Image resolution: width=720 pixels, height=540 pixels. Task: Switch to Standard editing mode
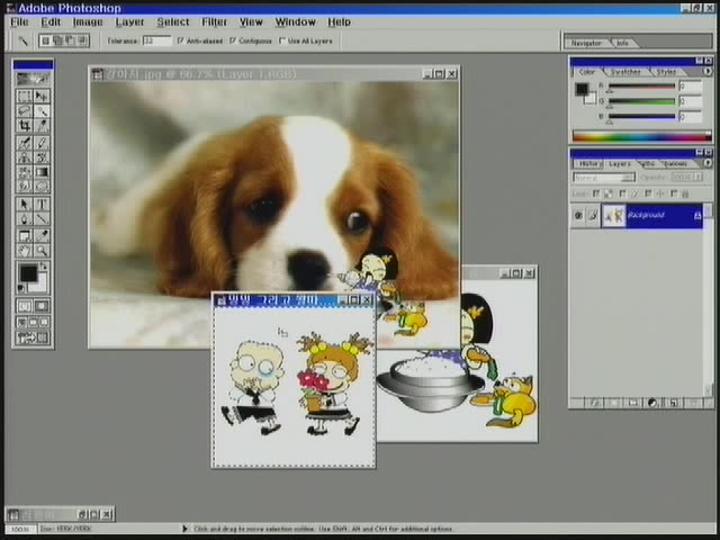[24, 306]
